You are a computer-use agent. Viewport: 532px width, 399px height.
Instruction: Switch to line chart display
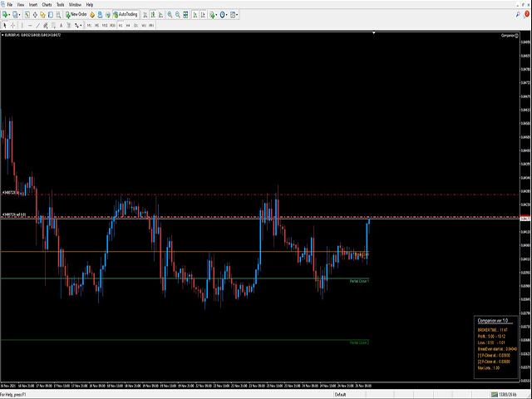pyautogui.click(x=160, y=15)
